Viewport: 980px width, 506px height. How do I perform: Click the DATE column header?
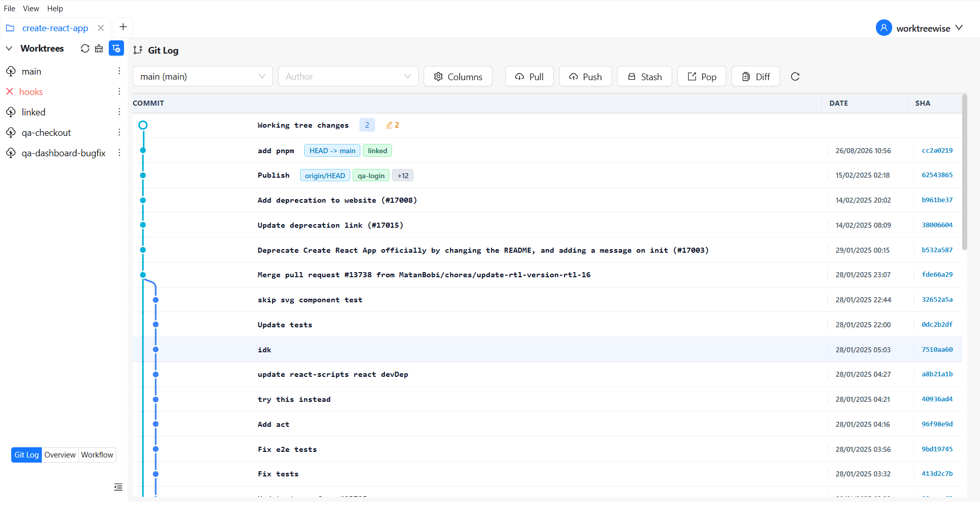click(839, 103)
